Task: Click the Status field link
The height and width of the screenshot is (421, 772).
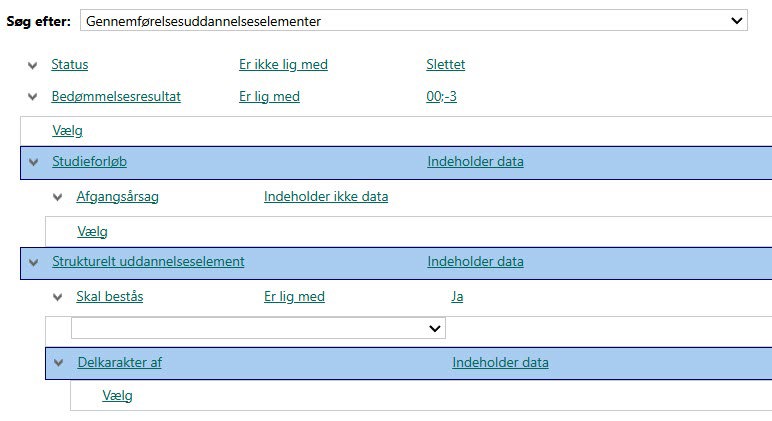Action: (70, 65)
